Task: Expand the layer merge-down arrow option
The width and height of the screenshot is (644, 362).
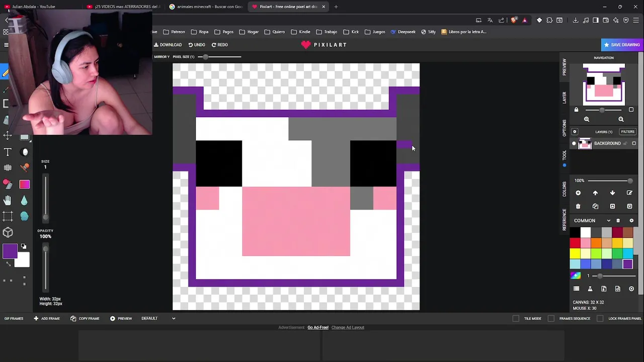Action: (x=629, y=206)
